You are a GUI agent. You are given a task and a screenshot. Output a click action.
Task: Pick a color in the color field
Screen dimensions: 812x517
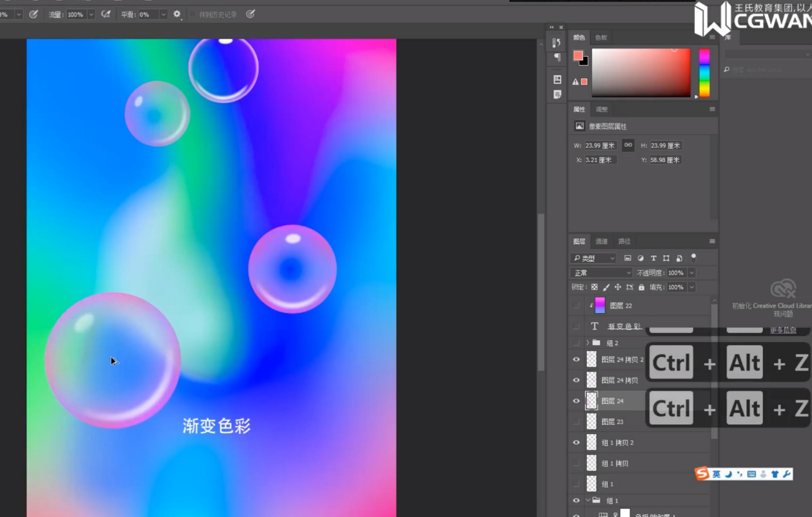[x=641, y=73]
